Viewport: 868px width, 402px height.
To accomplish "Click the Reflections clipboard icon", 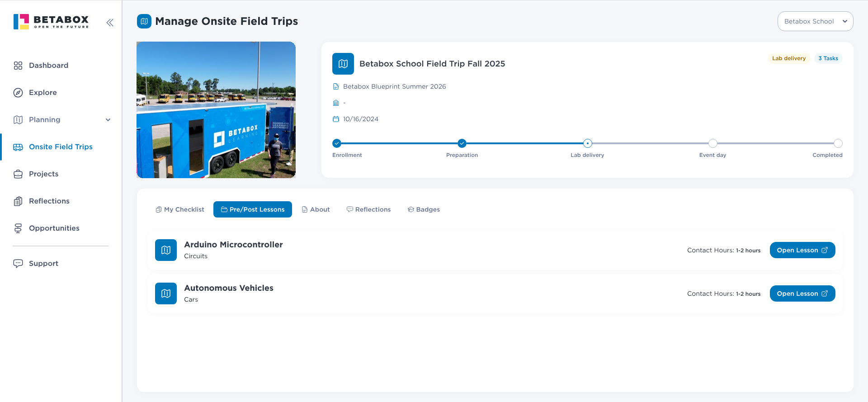I will 18,201.
